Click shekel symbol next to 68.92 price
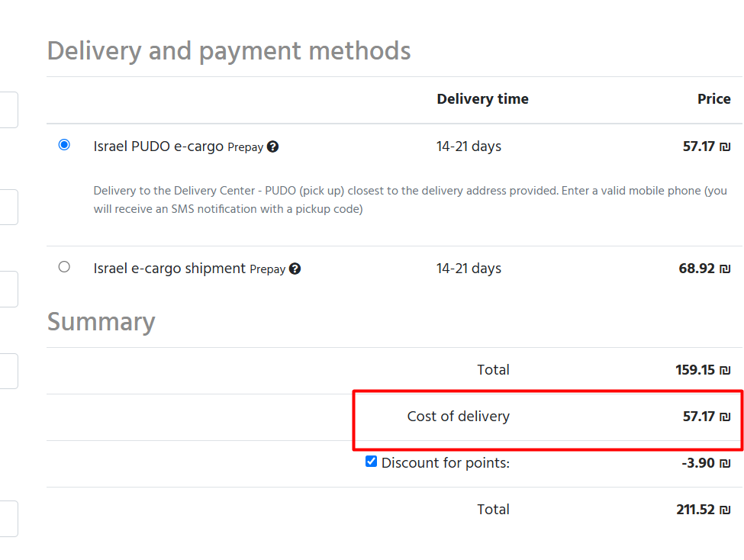The image size is (744, 560). pos(725,269)
